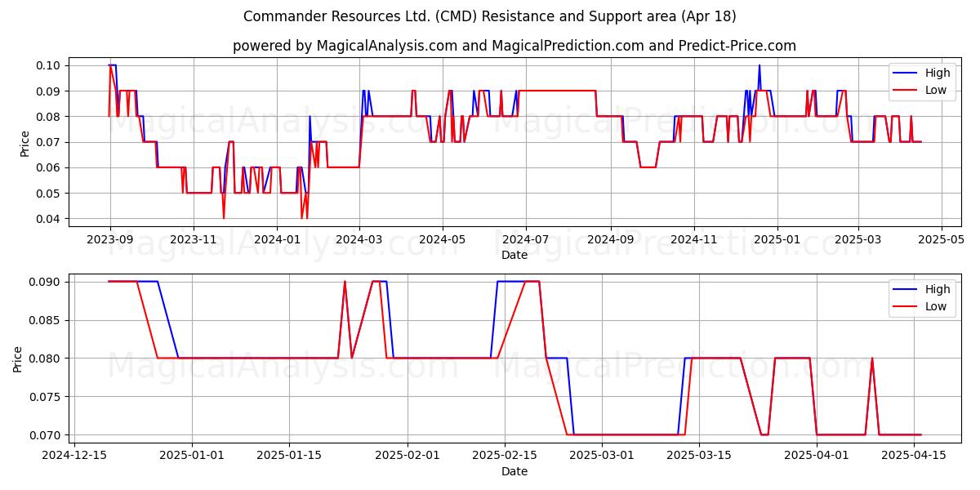Click the 'Date' x-axis label under the upper chart
The height and width of the screenshot is (490, 980).
point(514,255)
